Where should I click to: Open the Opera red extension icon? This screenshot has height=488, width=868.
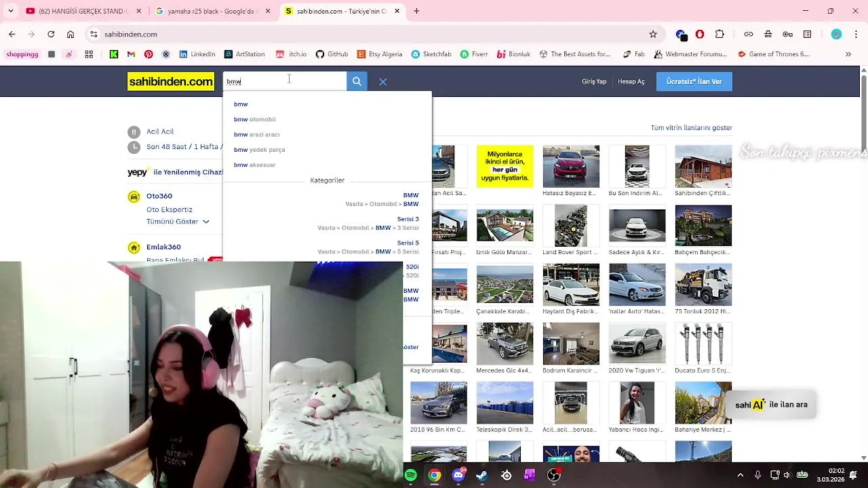click(700, 34)
